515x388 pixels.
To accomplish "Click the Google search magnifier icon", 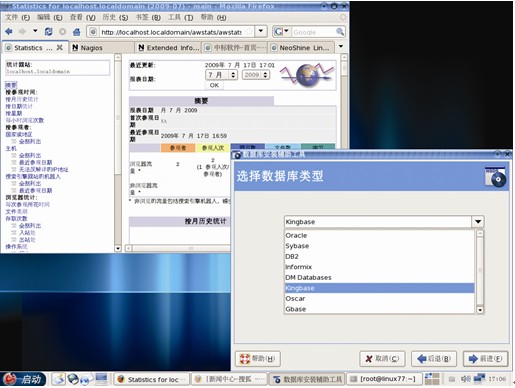I will [x=340, y=32].
